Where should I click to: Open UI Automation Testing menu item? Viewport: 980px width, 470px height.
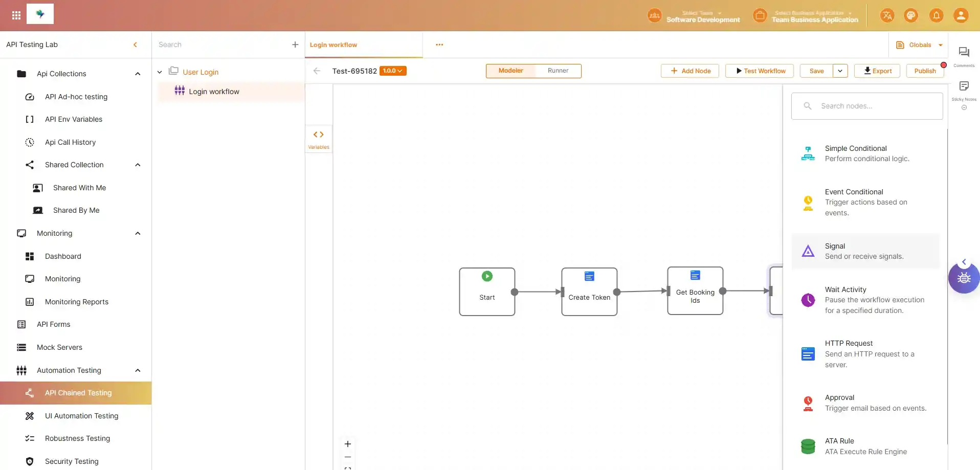point(81,416)
